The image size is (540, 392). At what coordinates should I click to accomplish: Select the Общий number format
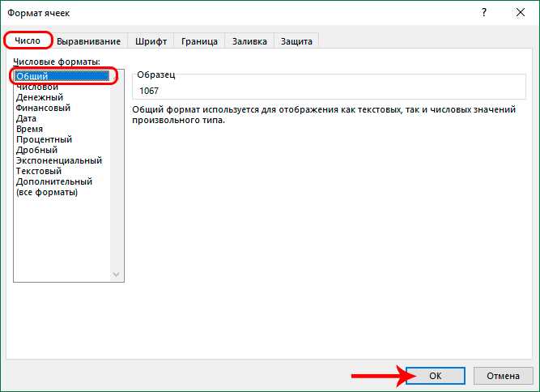click(x=62, y=76)
